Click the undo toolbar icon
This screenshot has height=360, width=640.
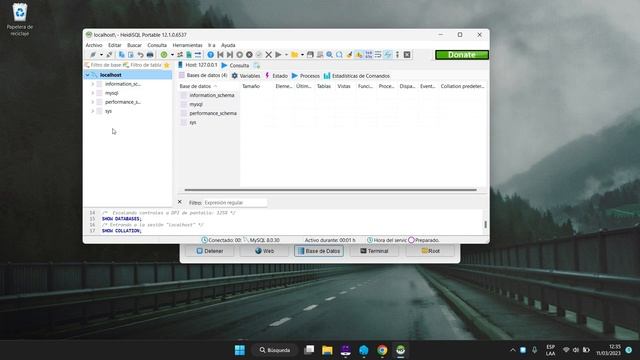(140, 55)
